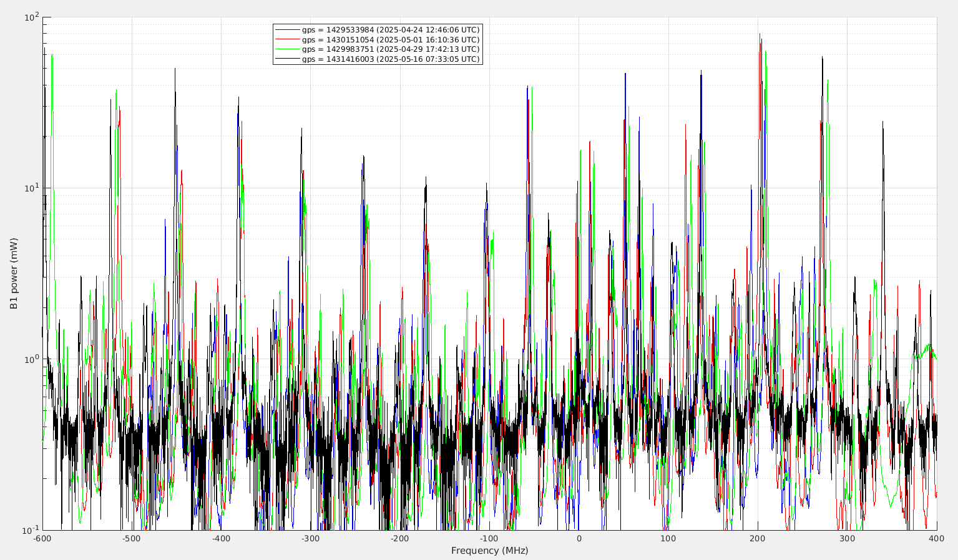Click the legend entry gps = 1429533984

(x=391, y=30)
